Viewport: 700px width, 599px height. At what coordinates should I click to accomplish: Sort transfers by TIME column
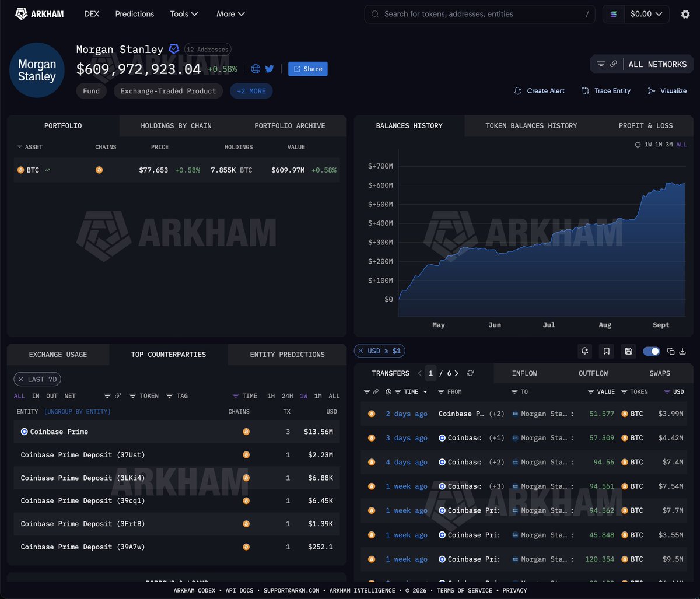pos(411,392)
